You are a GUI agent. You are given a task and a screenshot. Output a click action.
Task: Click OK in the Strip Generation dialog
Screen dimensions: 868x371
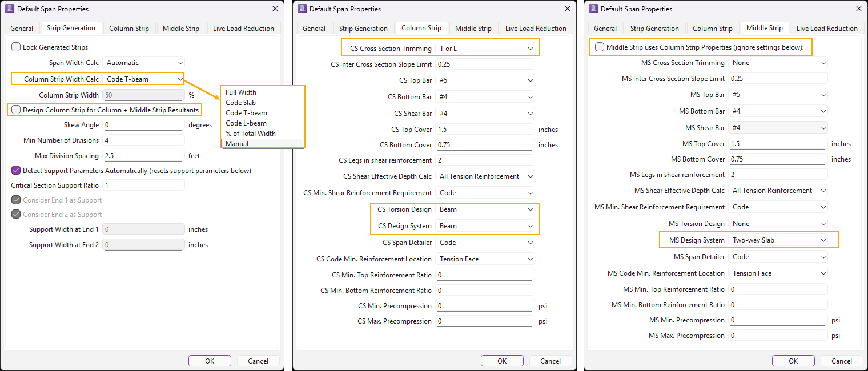click(210, 361)
